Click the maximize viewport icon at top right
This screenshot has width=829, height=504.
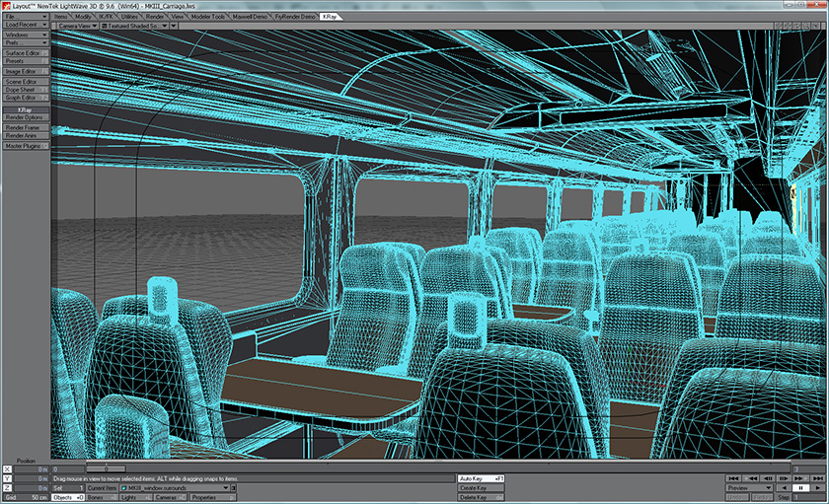point(815,26)
